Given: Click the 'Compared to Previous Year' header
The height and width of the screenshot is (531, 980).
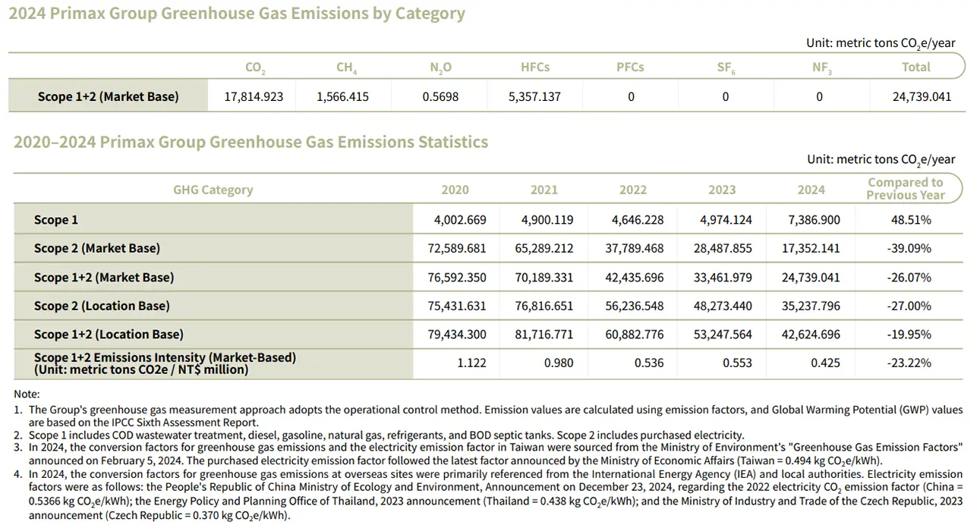Looking at the screenshot, I should (x=905, y=189).
